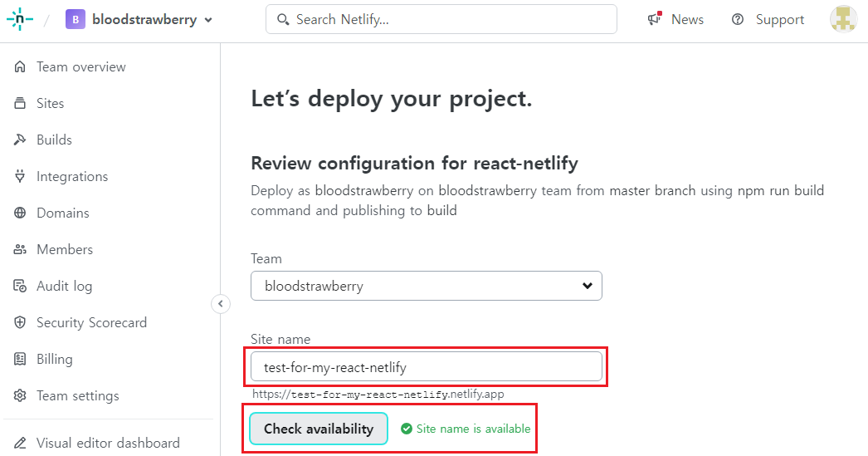Click the Integrations plug icon
Screen dimensions: 868x456
click(20, 176)
